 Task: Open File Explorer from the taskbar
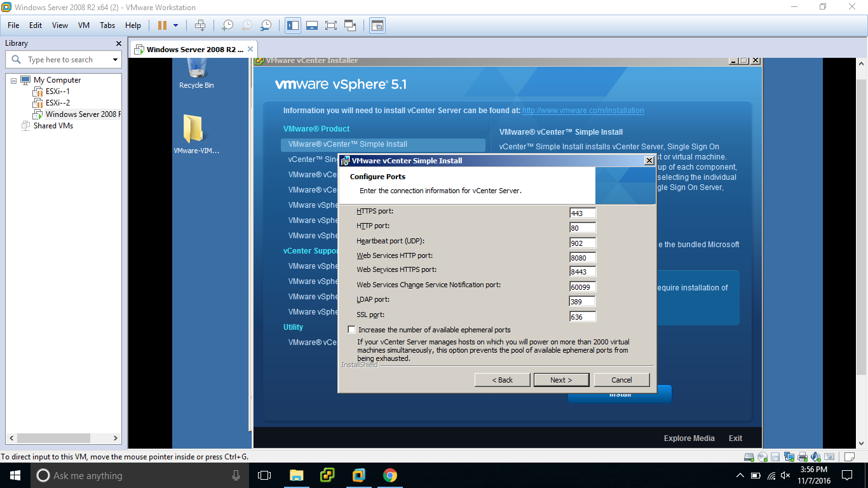296,475
